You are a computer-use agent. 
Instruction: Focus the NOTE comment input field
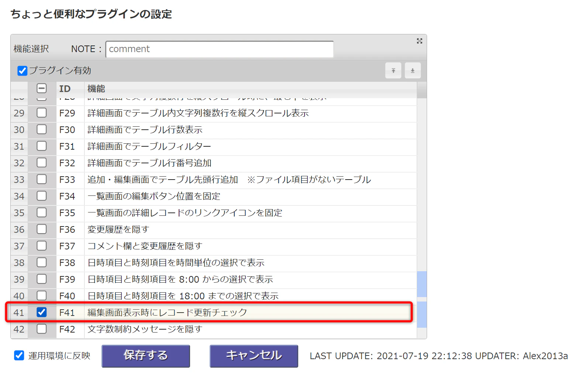click(x=220, y=49)
